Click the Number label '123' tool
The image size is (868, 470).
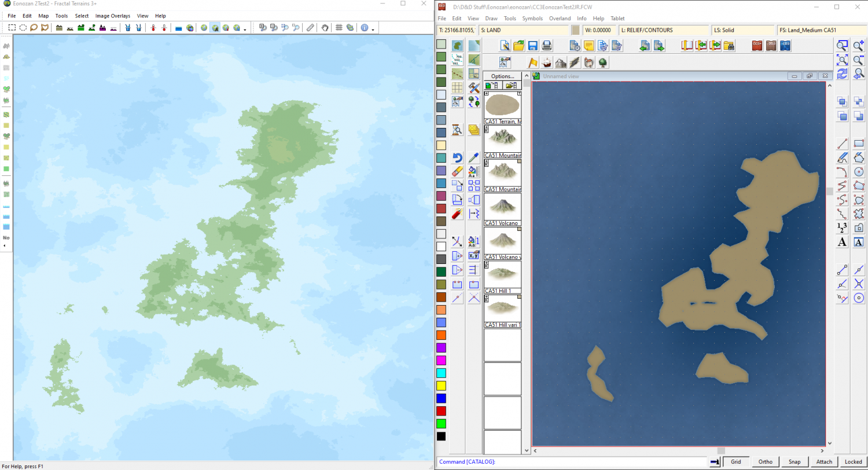843,227
